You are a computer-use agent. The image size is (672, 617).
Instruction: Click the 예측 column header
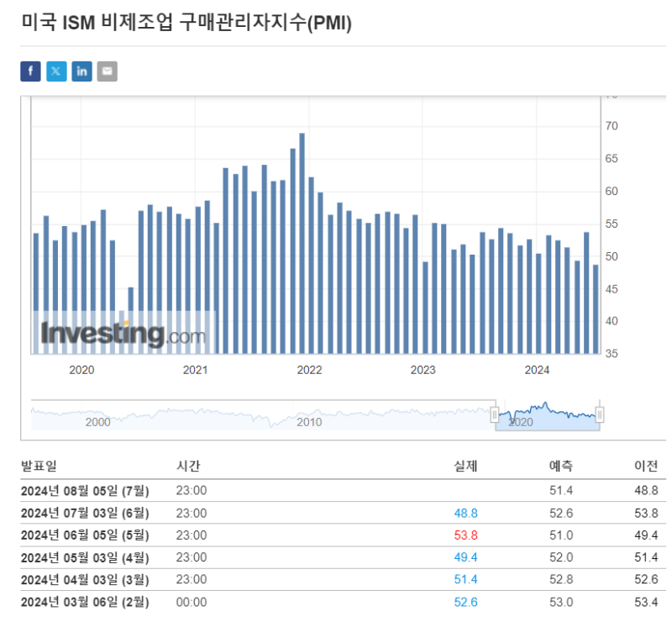tap(559, 466)
